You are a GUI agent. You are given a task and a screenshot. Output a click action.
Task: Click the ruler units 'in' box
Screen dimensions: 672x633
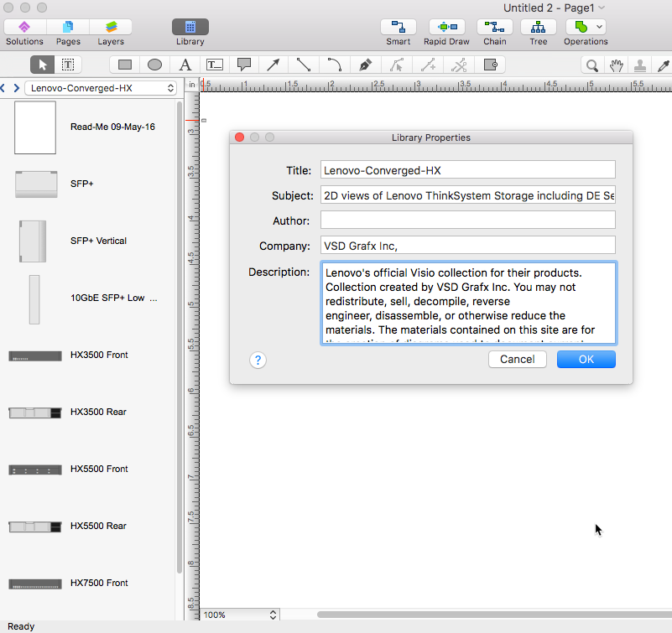pos(191,85)
